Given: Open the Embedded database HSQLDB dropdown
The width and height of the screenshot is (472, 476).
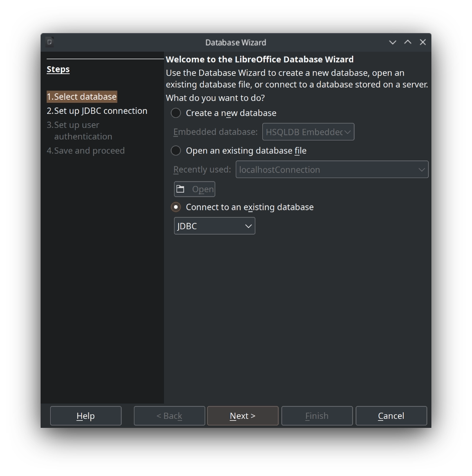Looking at the screenshot, I should pos(308,132).
